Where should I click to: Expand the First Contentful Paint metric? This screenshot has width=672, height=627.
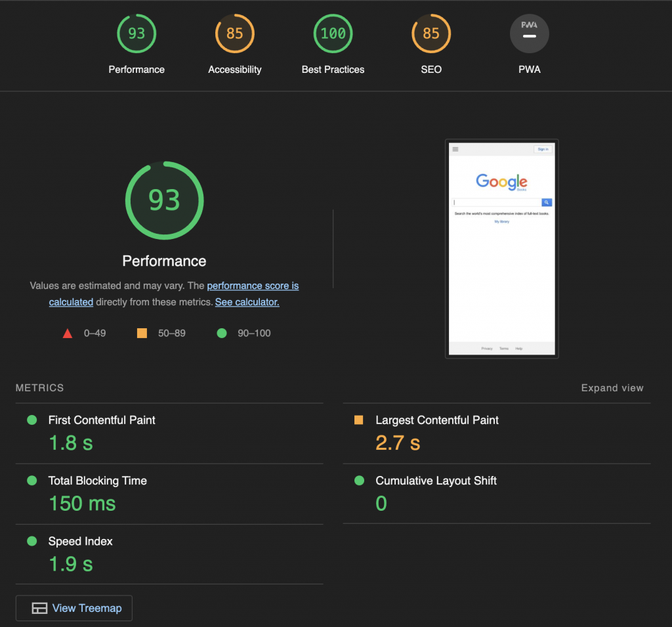tap(102, 420)
